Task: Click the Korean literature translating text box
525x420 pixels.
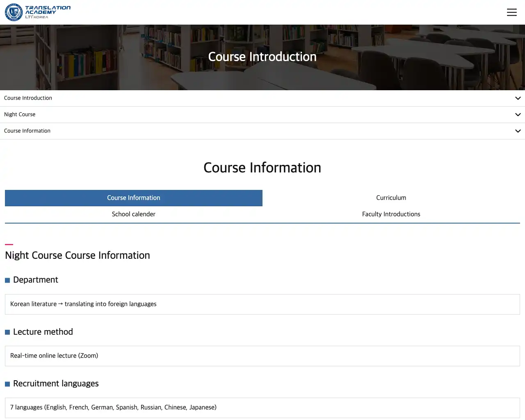Action: [262, 304]
